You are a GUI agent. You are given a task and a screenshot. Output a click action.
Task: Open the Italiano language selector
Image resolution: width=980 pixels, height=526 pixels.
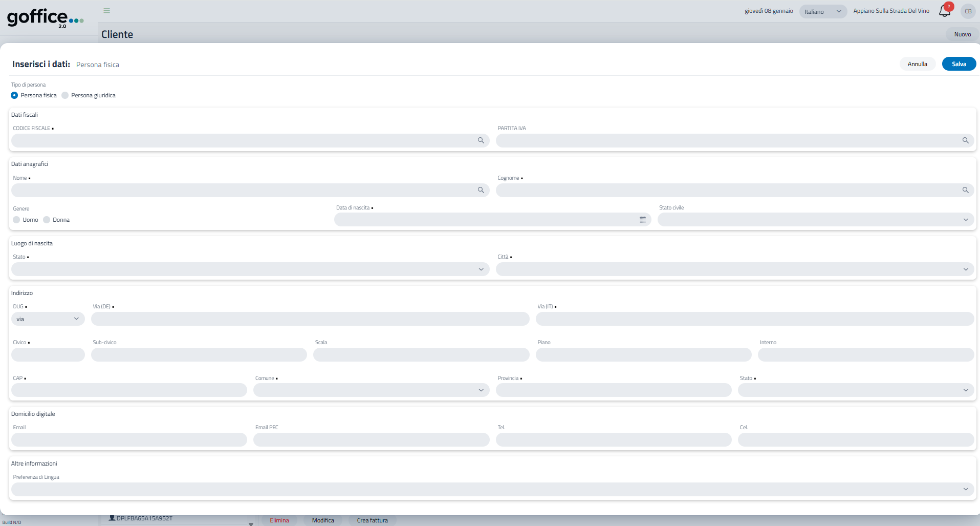[x=822, y=11]
